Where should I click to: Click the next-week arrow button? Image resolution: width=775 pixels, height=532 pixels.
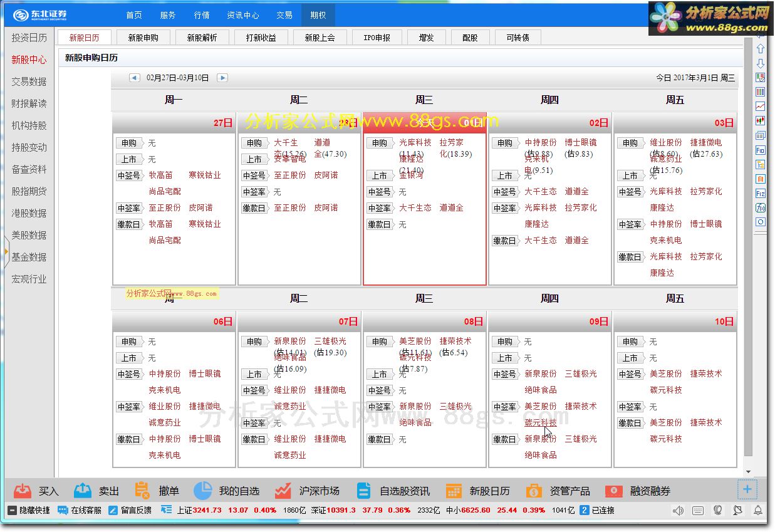click(222, 78)
